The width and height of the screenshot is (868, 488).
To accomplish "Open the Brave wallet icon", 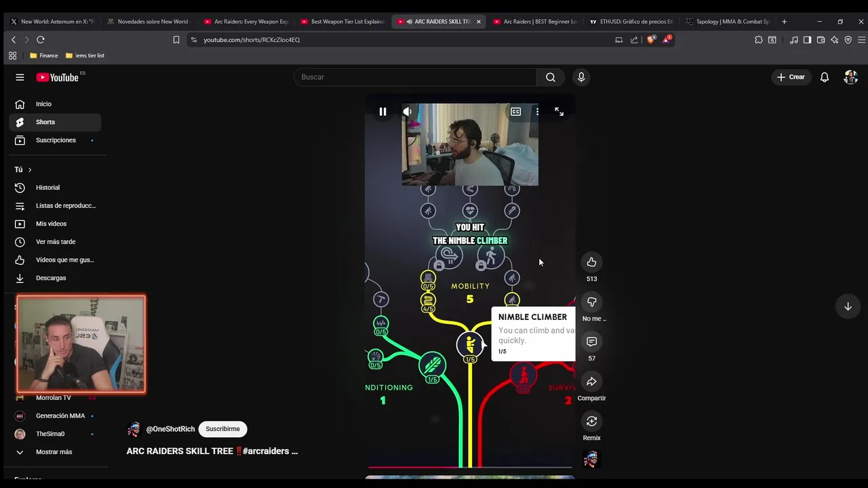I will pyautogui.click(x=821, y=40).
